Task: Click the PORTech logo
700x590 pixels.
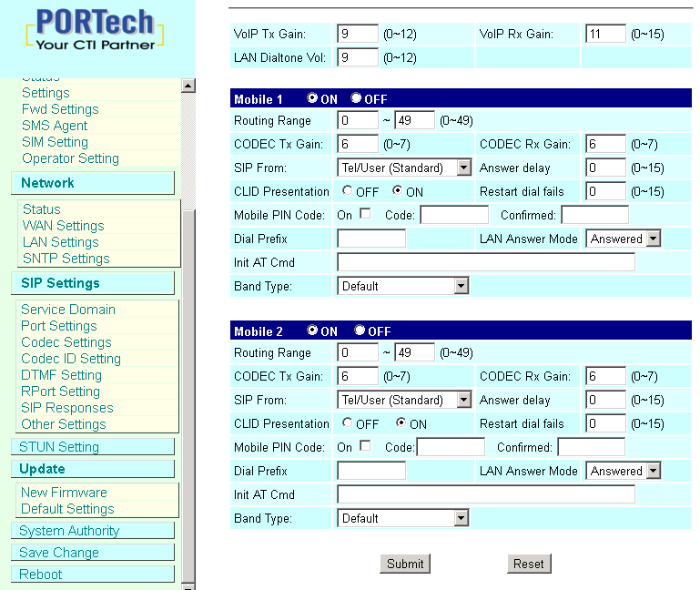Action: pos(96,30)
